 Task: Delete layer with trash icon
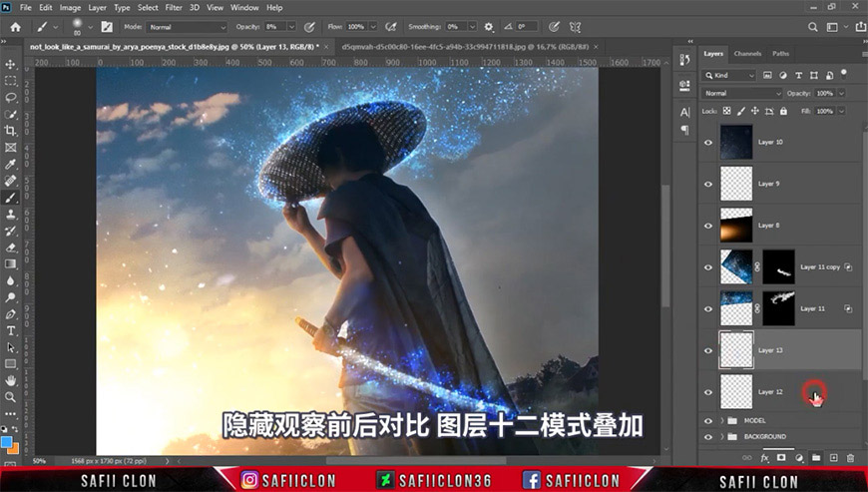850,458
